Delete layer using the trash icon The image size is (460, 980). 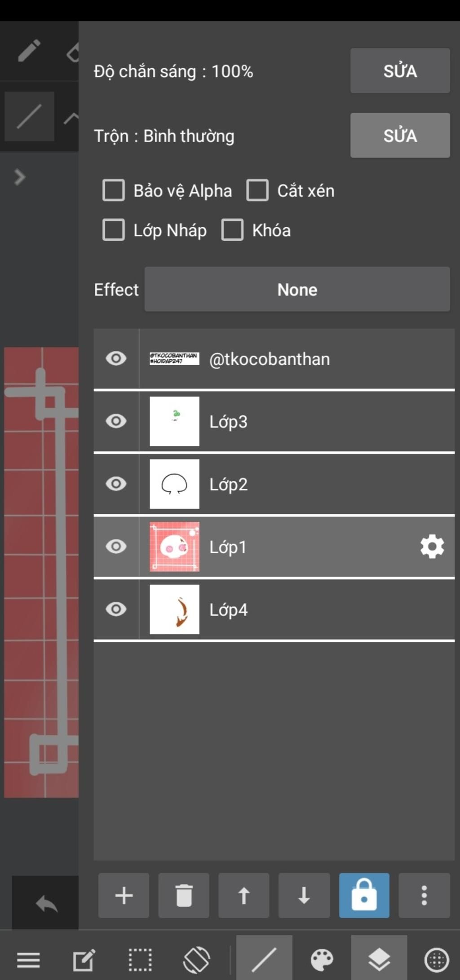(184, 895)
